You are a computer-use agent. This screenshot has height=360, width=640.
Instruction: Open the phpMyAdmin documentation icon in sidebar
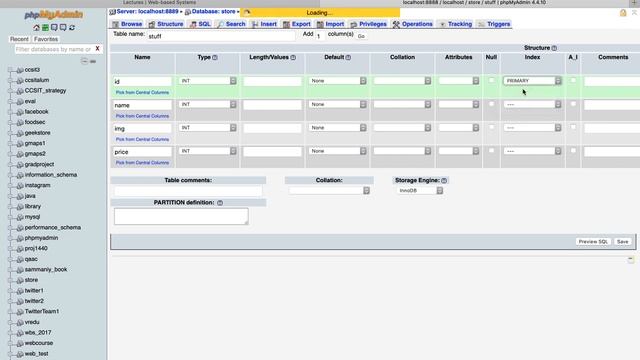point(54,27)
